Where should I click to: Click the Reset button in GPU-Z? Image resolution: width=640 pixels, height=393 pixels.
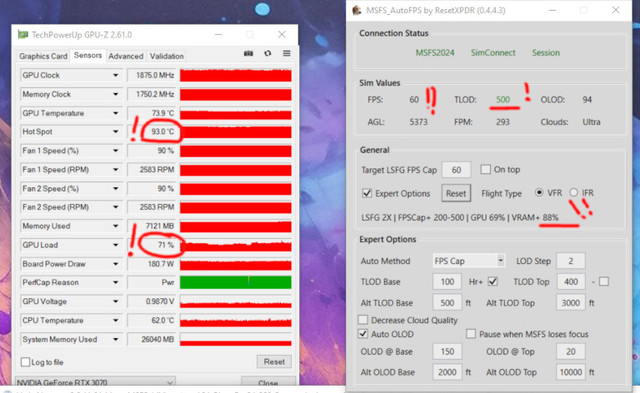pyautogui.click(x=274, y=362)
